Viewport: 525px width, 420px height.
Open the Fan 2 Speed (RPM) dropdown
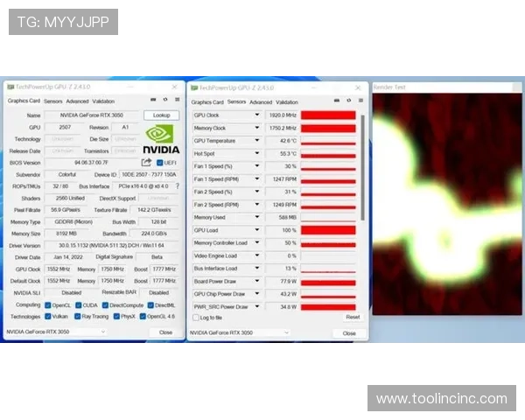[x=256, y=204]
